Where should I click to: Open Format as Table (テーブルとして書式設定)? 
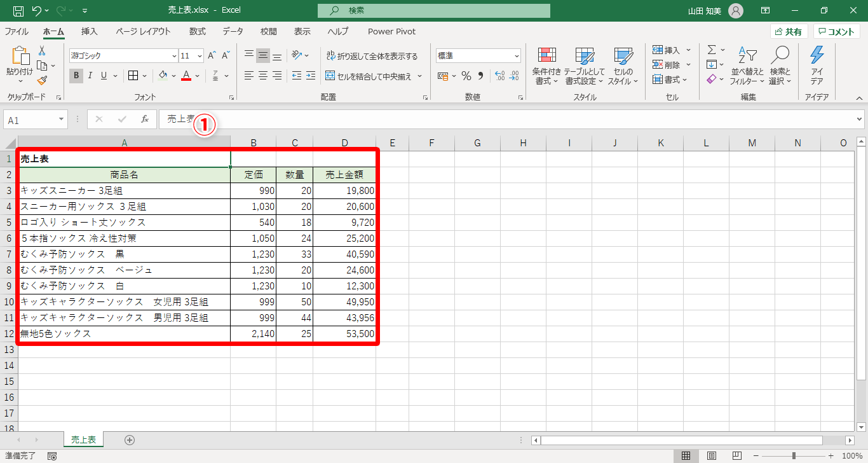coord(585,66)
